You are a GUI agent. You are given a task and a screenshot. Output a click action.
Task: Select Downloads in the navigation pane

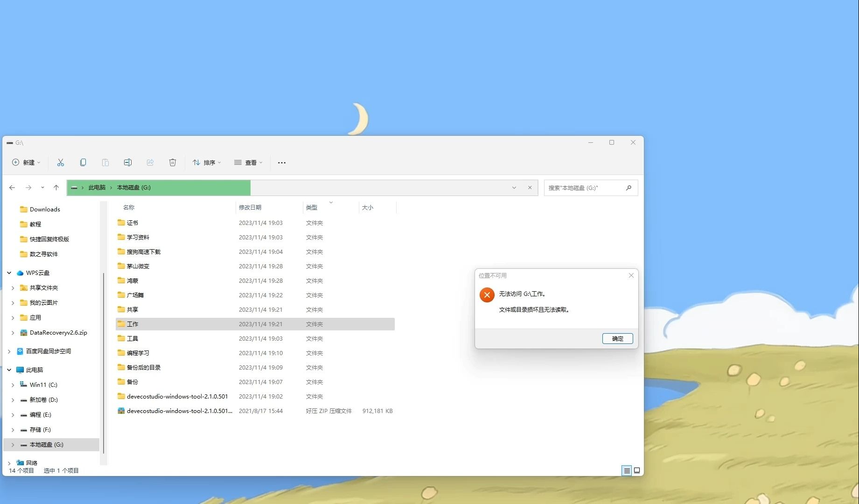coord(45,209)
